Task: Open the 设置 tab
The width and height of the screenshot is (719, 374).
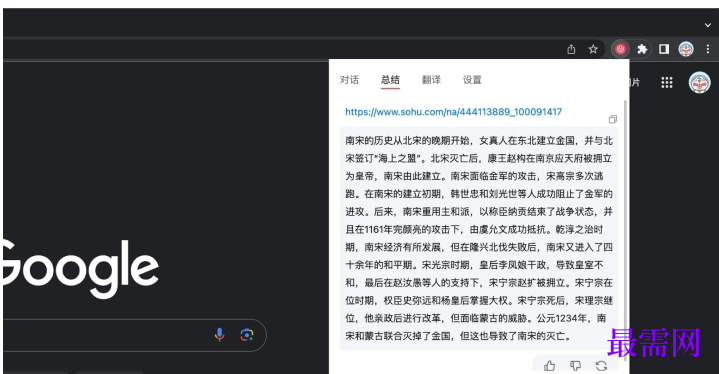Action: (x=472, y=80)
